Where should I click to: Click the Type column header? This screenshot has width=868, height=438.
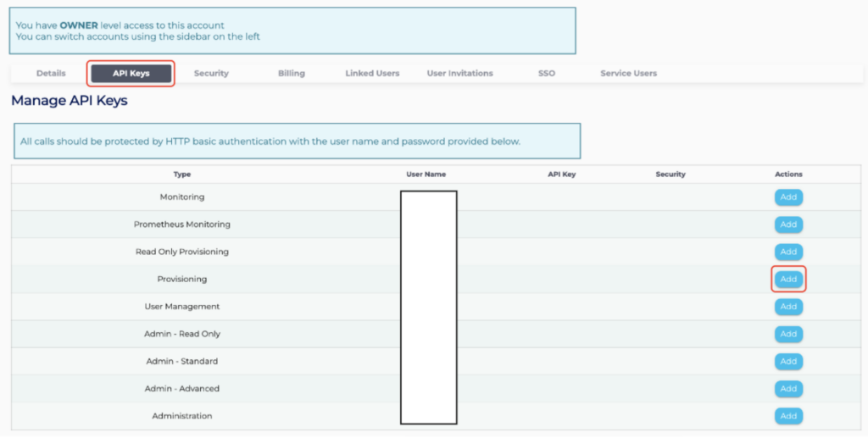click(x=182, y=175)
